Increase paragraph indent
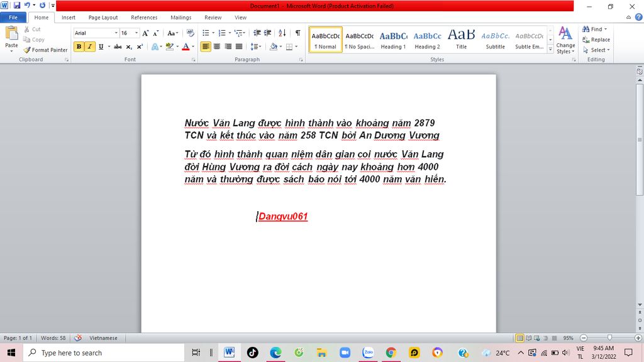Viewport: 644px width, 362px height. pos(267,33)
